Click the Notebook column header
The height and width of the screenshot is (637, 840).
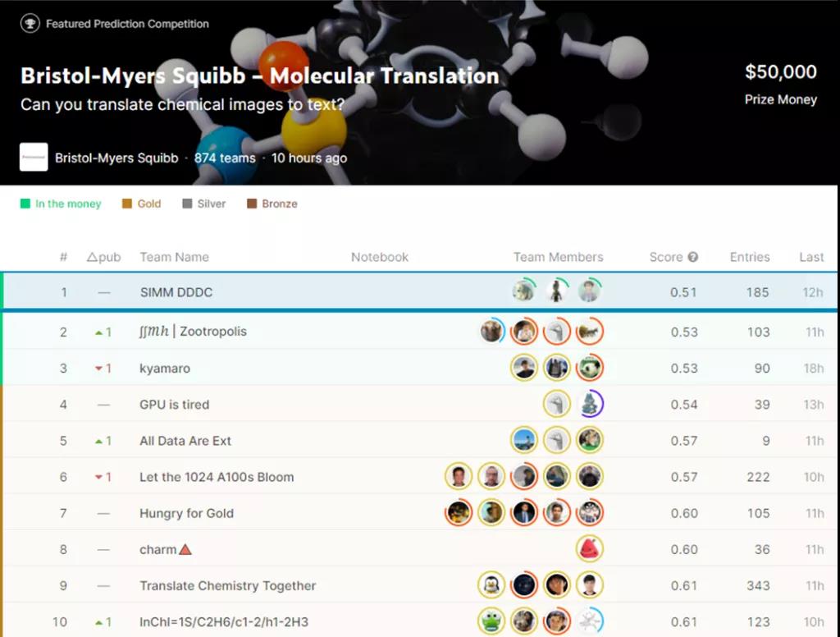[x=379, y=257]
